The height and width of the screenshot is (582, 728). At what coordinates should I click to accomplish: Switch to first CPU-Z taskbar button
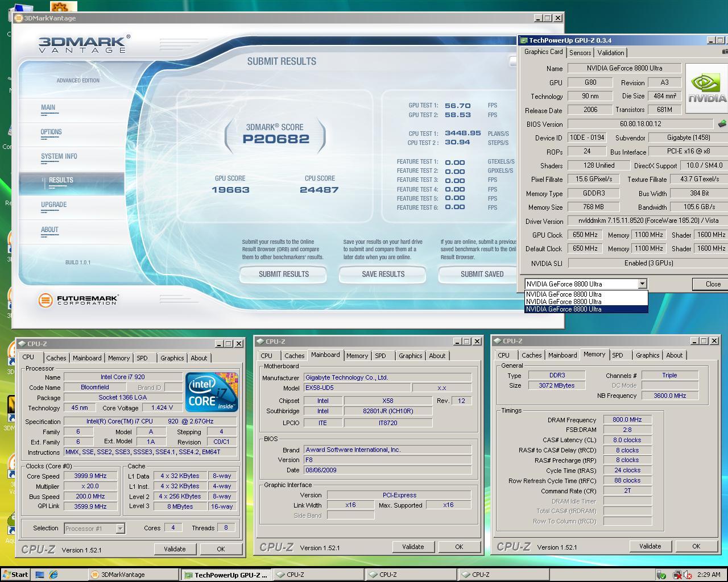pyautogui.click(x=318, y=575)
